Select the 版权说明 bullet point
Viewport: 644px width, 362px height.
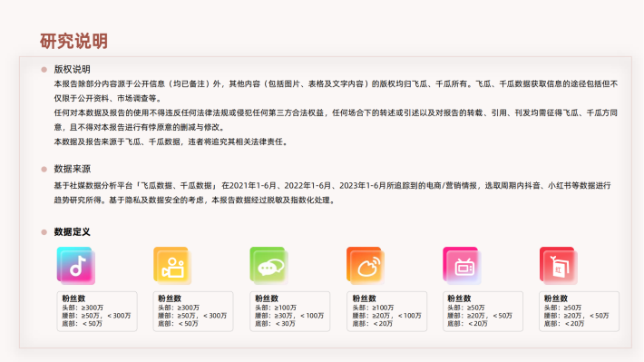tap(44, 70)
